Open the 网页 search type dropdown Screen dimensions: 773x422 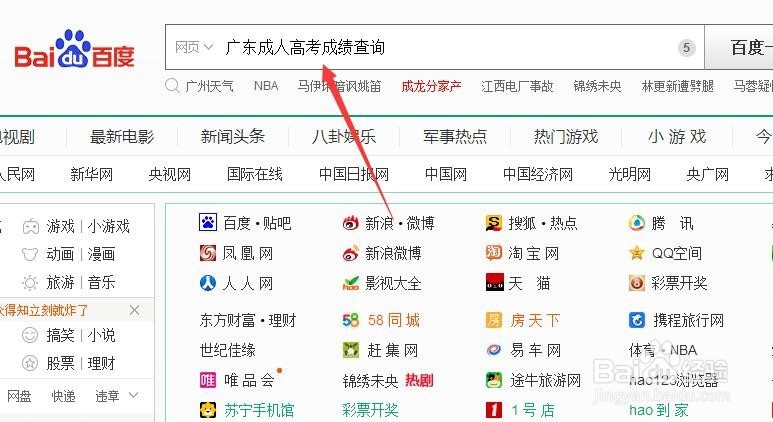[x=194, y=47]
